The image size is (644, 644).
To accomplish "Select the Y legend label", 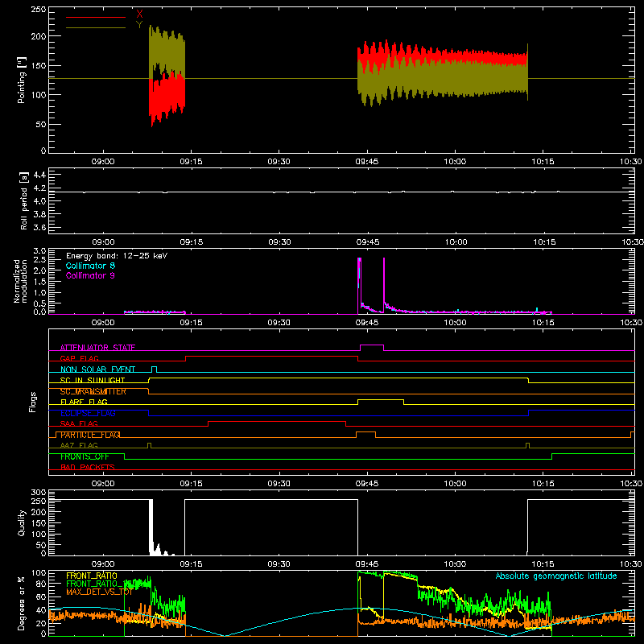I will (x=139, y=25).
